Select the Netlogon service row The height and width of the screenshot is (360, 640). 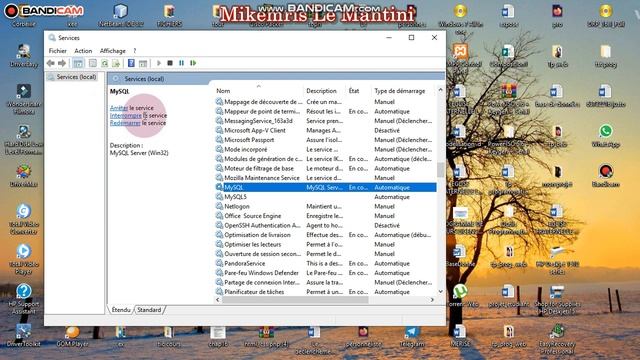[x=325, y=206]
